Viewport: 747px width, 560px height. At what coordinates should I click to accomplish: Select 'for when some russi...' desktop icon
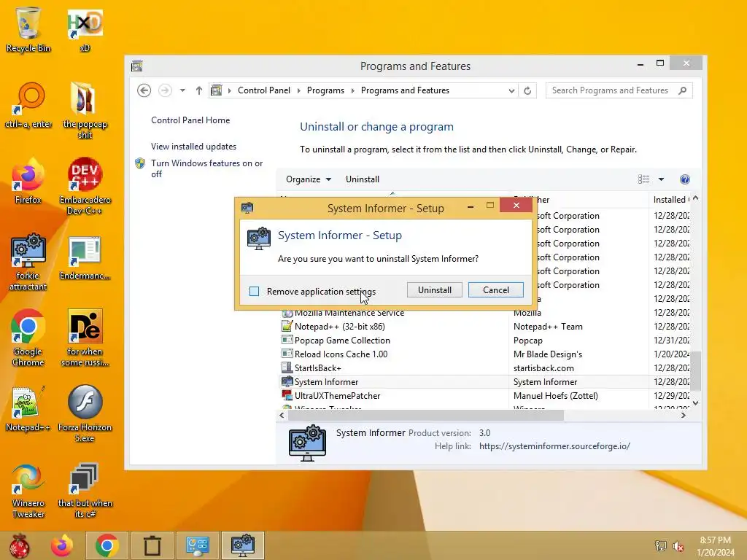coord(85,338)
